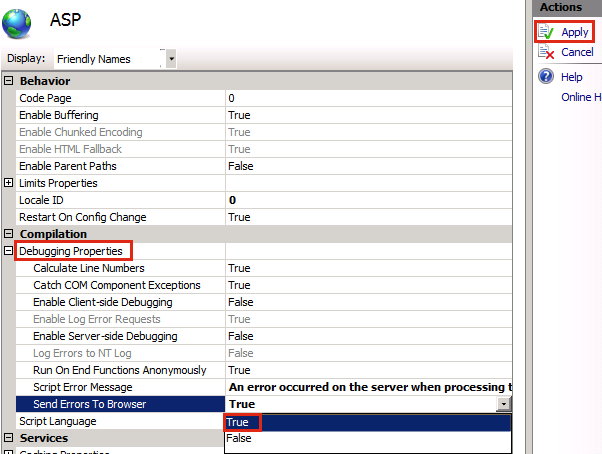The image size is (602, 454).
Task: Click Enable Buffering True value
Action: coord(239,115)
